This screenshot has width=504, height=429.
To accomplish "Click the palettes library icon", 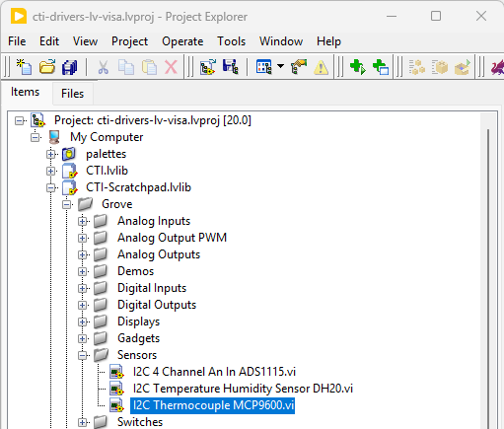I will tap(69, 154).
